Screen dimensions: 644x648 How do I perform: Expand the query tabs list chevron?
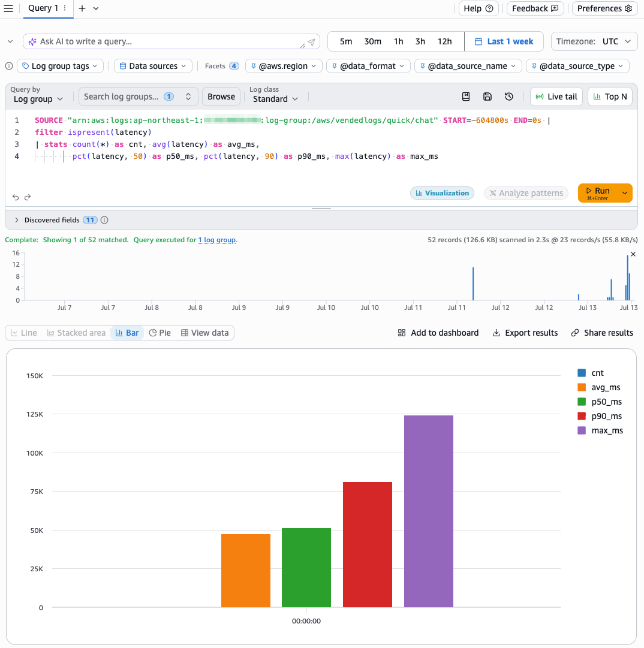click(x=96, y=8)
